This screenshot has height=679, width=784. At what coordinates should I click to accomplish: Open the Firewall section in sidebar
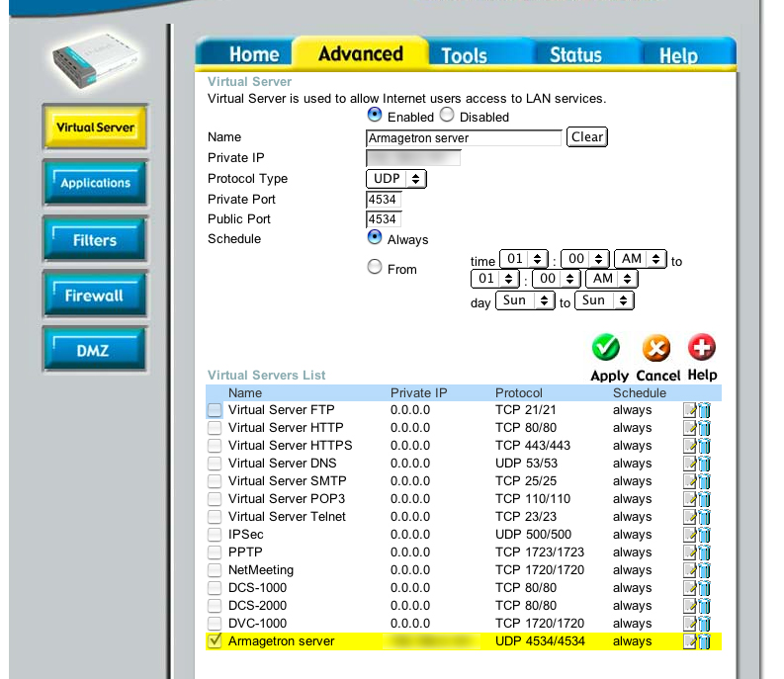[95, 296]
